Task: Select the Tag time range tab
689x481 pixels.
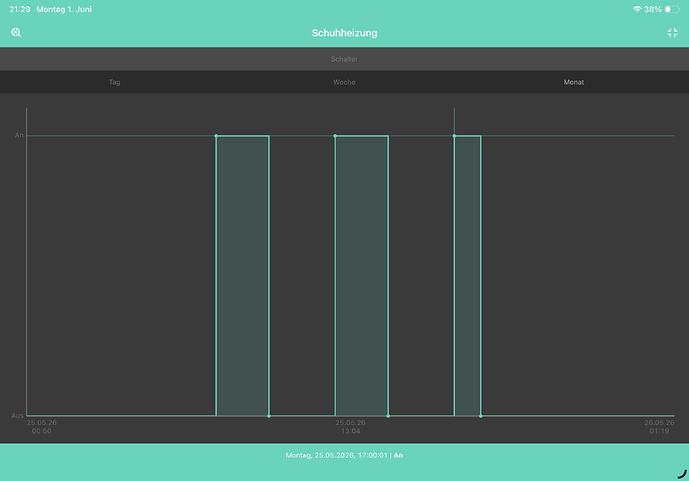Action: tap(114, 82)
